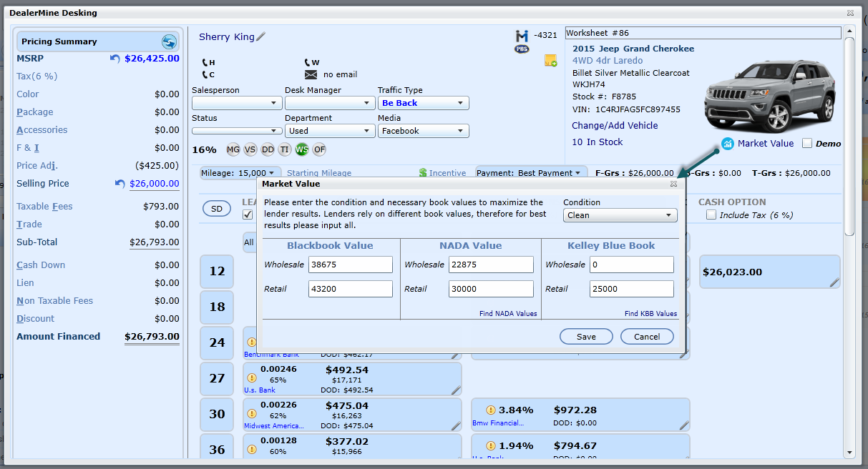This screenshot has height=469, width=868.
Task: Select the 24 month term button
Action: (217, 342)
